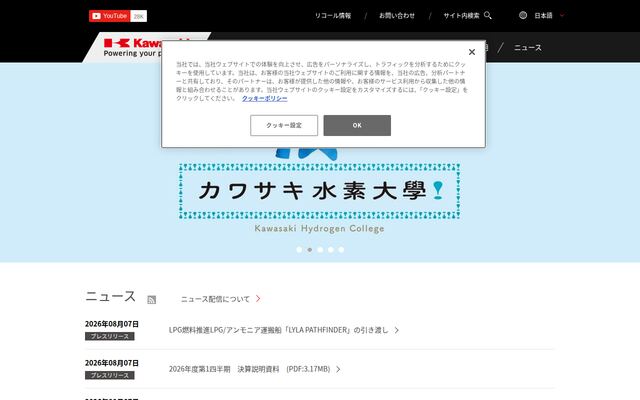The height and width of the screenshot is (400, 640).
Task: Expand the 日本語 language dropdown
Action: pyautogui.click(x=543, y=16)
